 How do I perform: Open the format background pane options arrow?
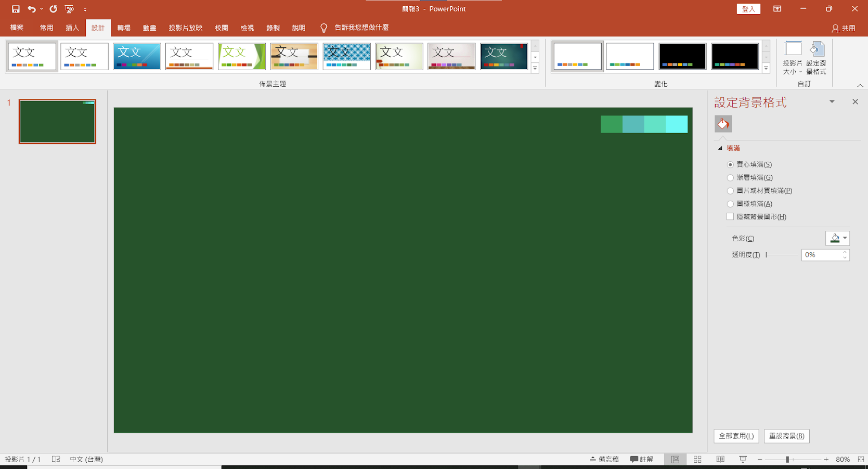(832, 102)
